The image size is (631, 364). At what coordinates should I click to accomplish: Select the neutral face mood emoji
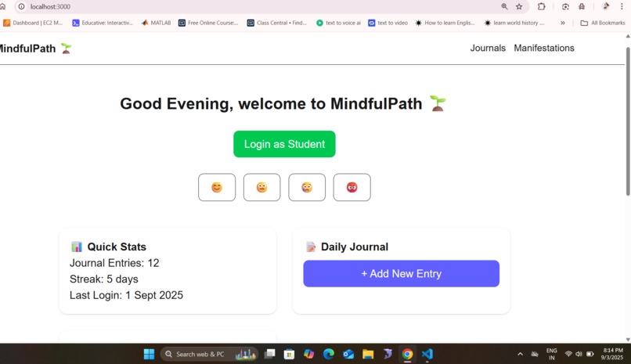(x=262, y=187)
